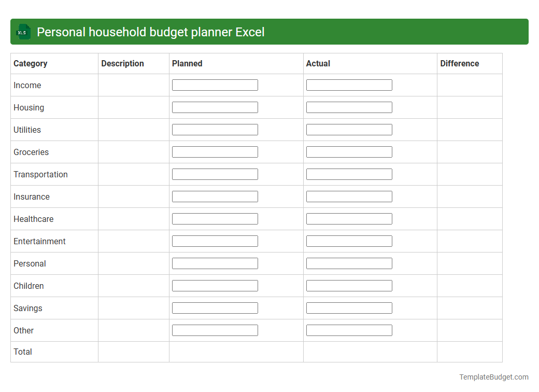Screen dimensions: 539x392
Task: Select the Housing Planned text box
Action: pyautogui.click(x=215, y=107)
